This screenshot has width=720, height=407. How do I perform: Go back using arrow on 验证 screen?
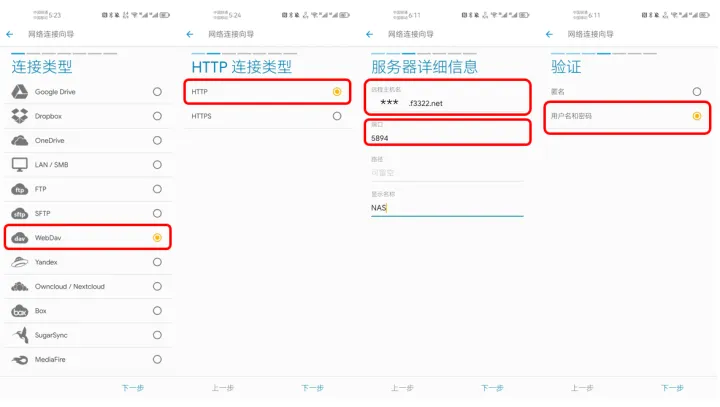(549, 34)
